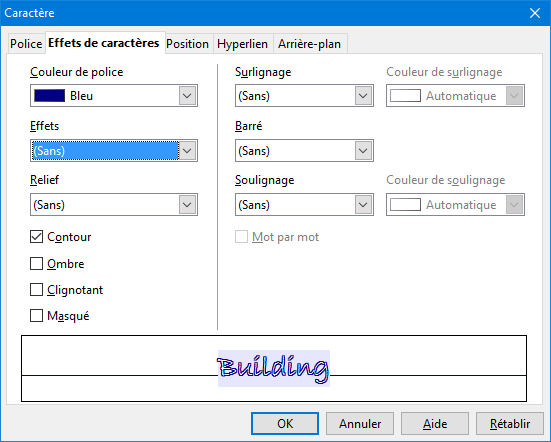Click the Building preview text area
Screen dimensions: 551x442
274,368
